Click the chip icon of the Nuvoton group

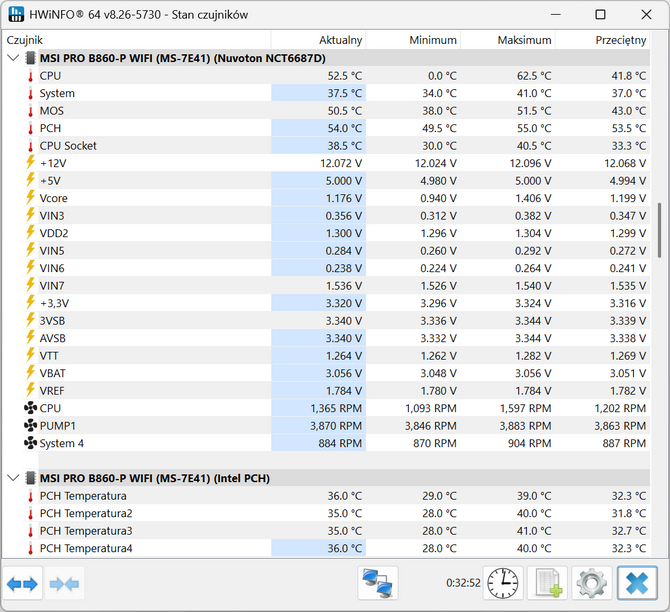(x=30, y=58)
